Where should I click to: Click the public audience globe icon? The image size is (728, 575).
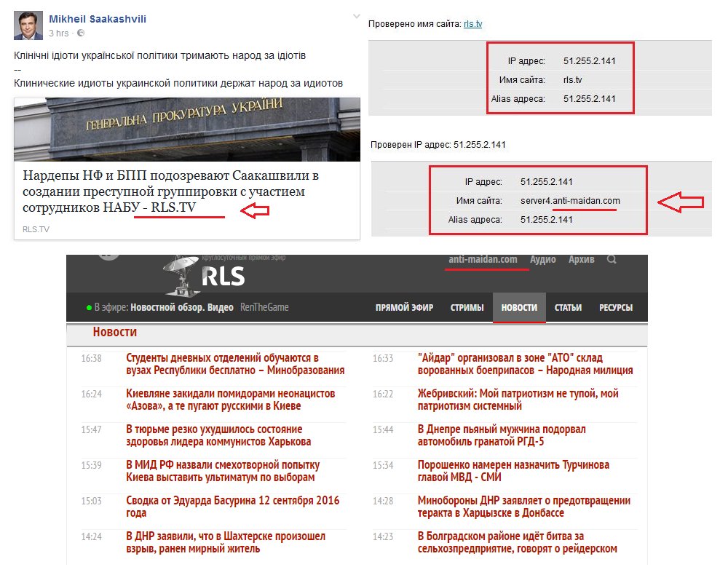click(81, 33)
